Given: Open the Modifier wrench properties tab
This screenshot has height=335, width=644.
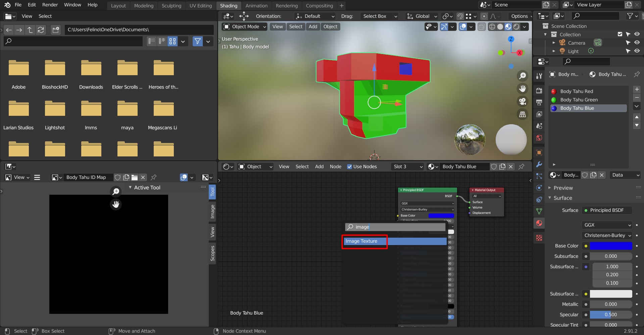Looking at the screenshot, I should 539,164.
